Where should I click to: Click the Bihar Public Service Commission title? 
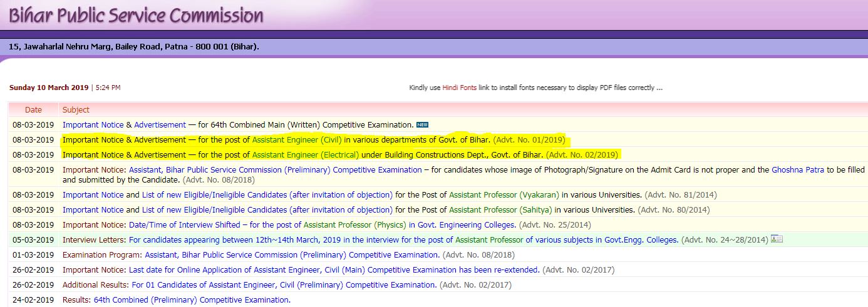coord(136,14)
